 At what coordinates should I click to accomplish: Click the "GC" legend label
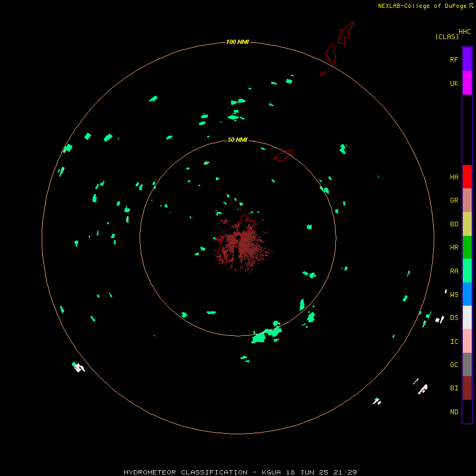pyautogui.click(x=454, y=365)
